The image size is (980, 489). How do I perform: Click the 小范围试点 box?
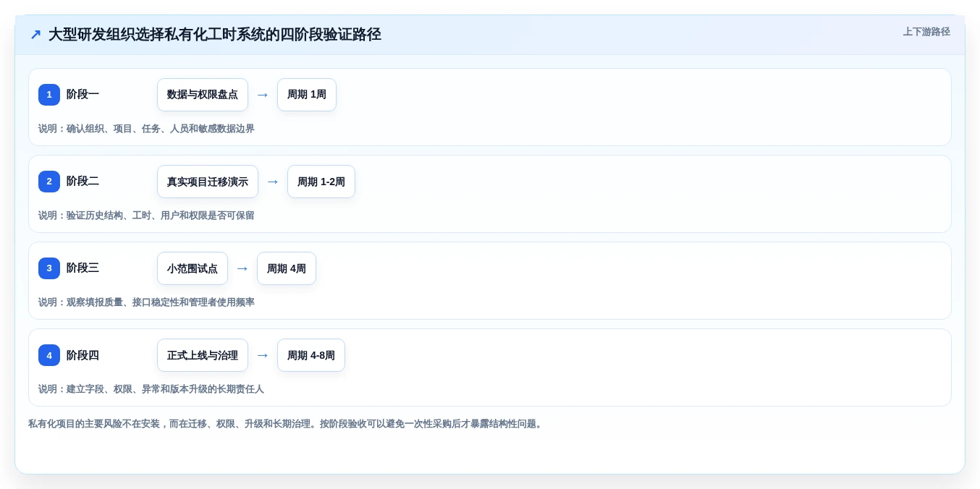pos(193,268)
